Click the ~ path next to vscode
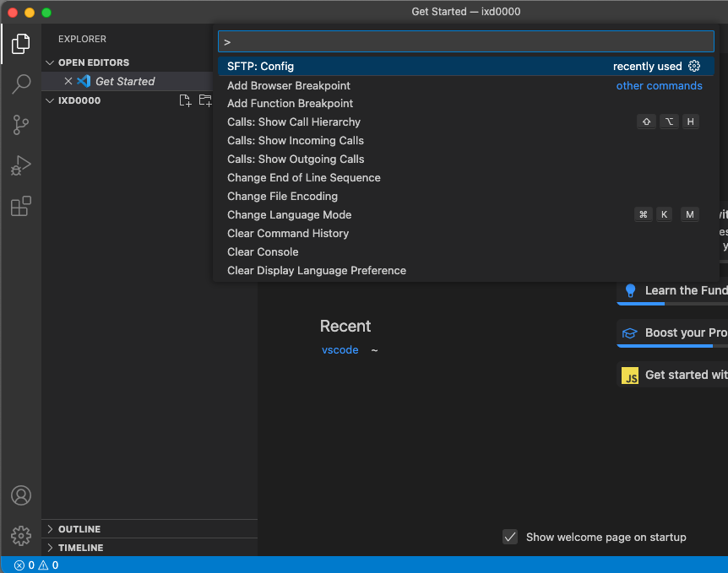728x573 pixels. pyautogui.click(x=374, y=350)
